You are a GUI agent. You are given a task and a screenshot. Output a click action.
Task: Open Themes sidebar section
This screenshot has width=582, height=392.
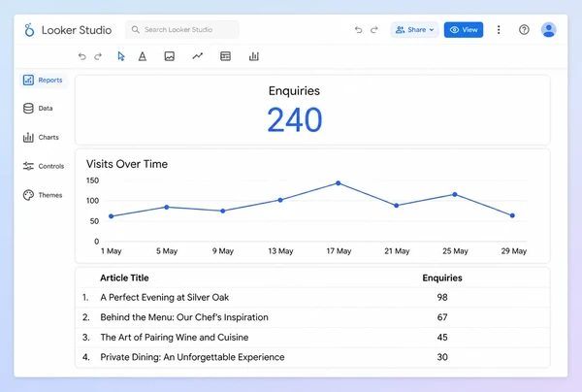pyautogui.click(x=43, y=195)
